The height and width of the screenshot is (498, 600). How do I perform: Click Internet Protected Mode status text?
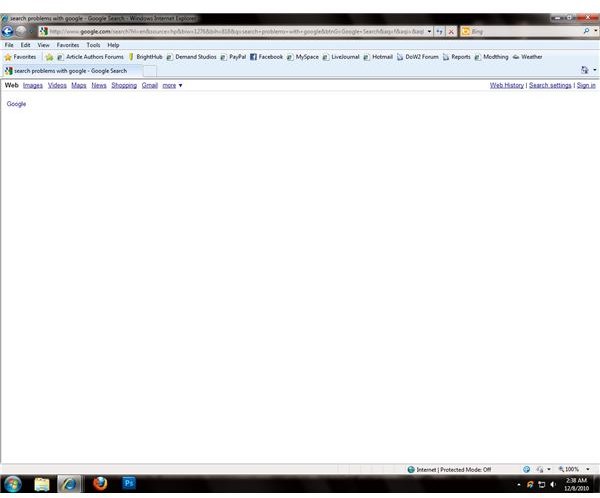(x=453, y=470)
